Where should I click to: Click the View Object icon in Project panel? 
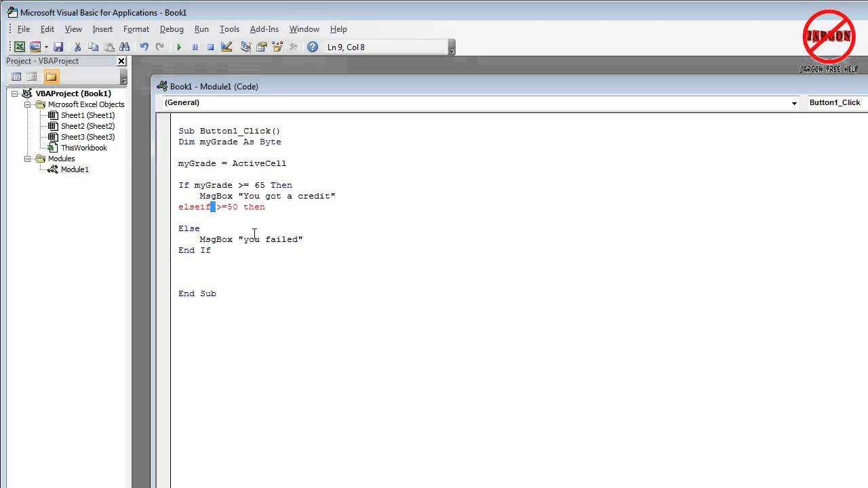[x=32, y=77]
